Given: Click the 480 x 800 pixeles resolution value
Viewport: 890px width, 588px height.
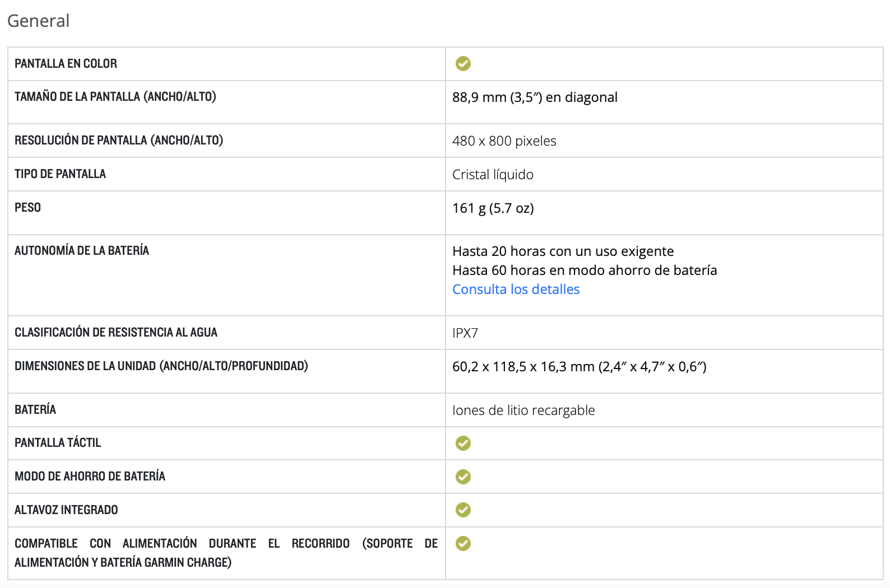Looking at the screenshot, I should (x=504, y=141).
